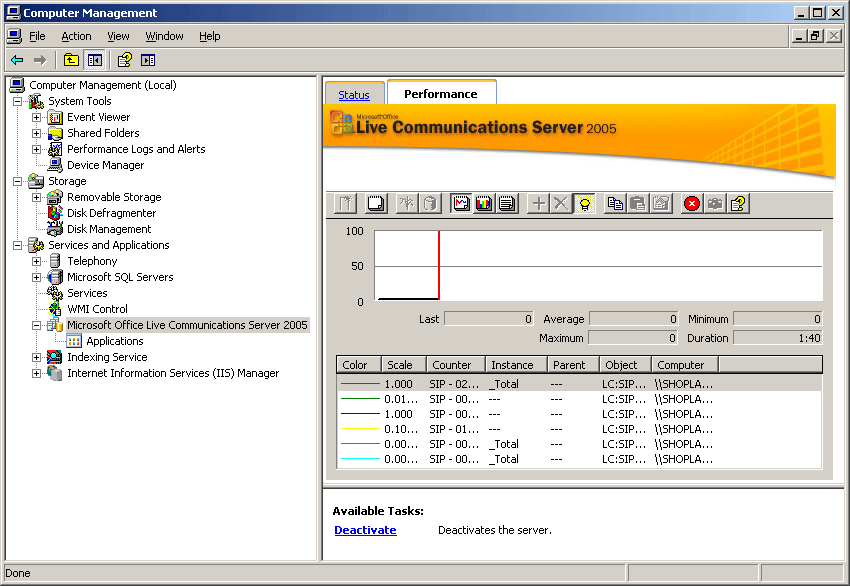Click the Clear Display icon
This screenshot has height=586, width=850.
tap(376, 204)
